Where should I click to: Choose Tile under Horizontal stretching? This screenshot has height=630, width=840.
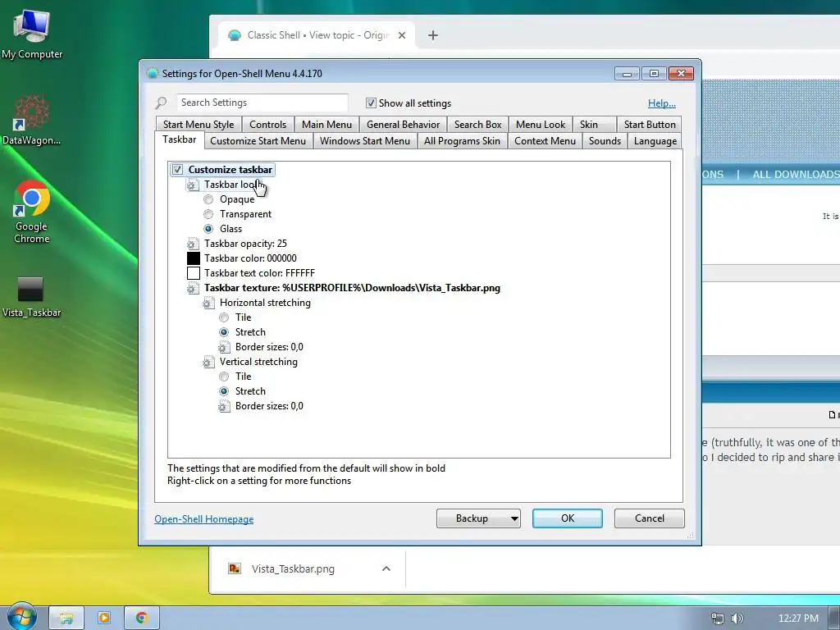pyautogui.click(x=224, y=317)
